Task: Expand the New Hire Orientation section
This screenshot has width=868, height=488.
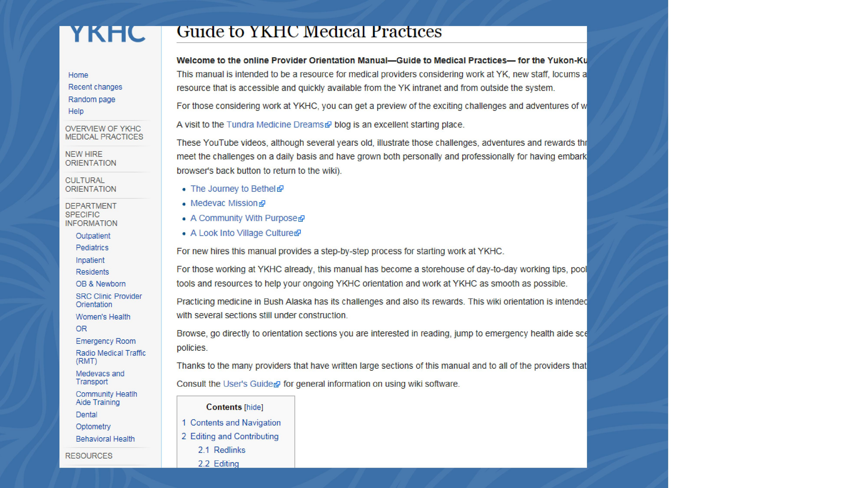Action: (x=91, y=159)
